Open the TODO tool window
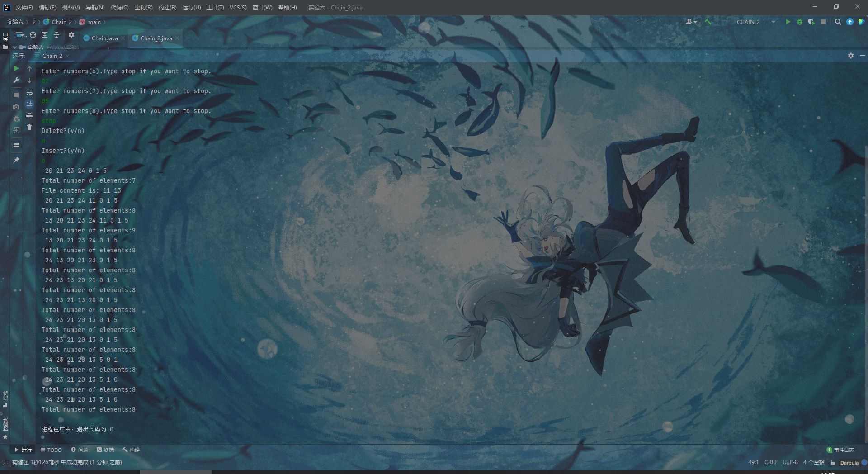868x474 pixels. click(x=51, y=450)
